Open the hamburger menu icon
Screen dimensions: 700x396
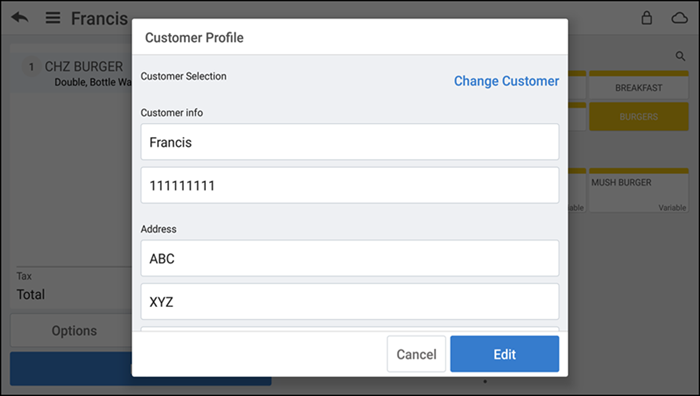point(53,18)
